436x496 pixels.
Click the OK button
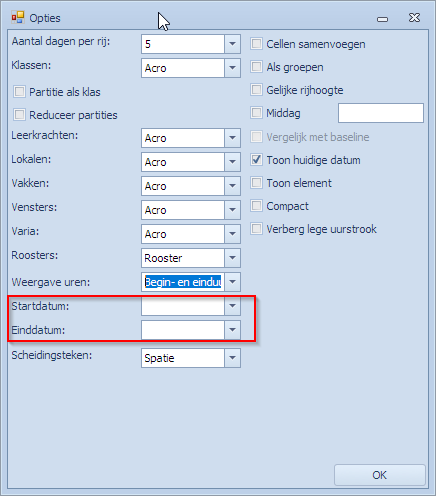380,475
